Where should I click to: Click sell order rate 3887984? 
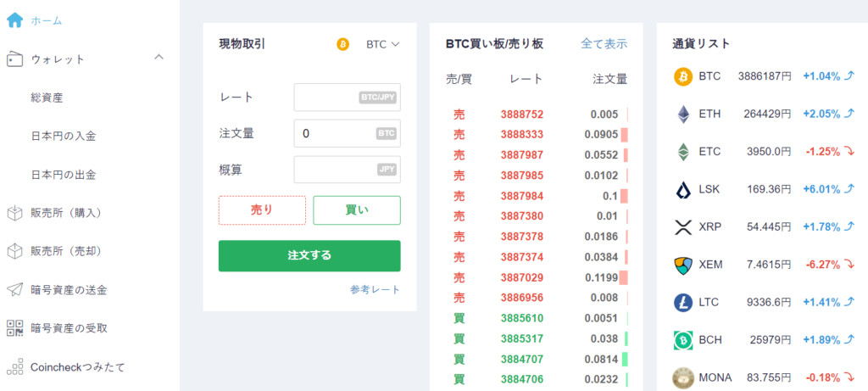click(522, 196)
